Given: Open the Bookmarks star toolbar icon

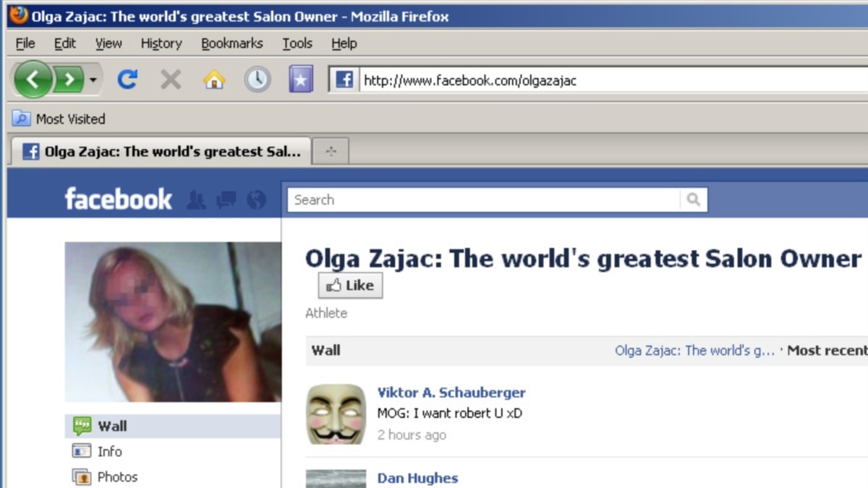Looking at the screenshot, I should (x=301, y=80).
